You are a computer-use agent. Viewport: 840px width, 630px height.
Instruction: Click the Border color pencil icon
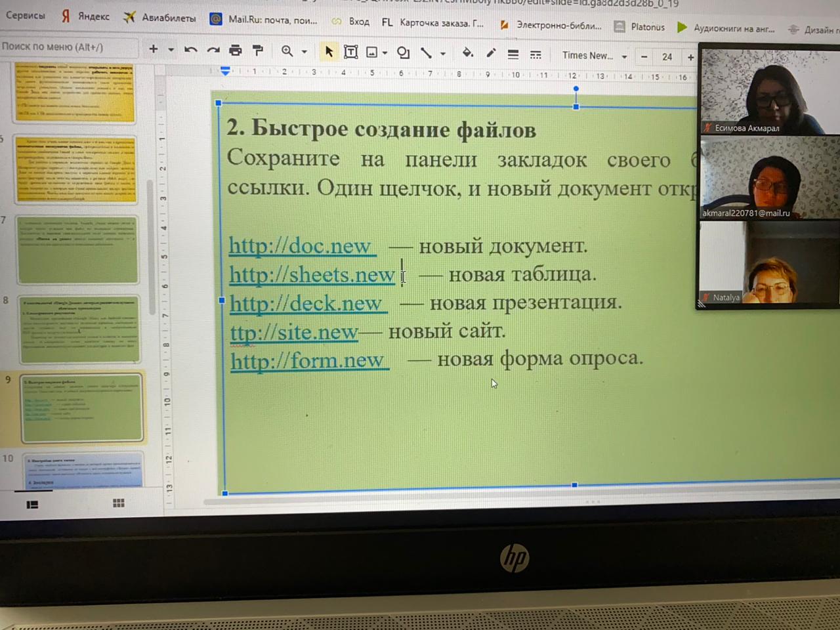(x=491, y=53)
